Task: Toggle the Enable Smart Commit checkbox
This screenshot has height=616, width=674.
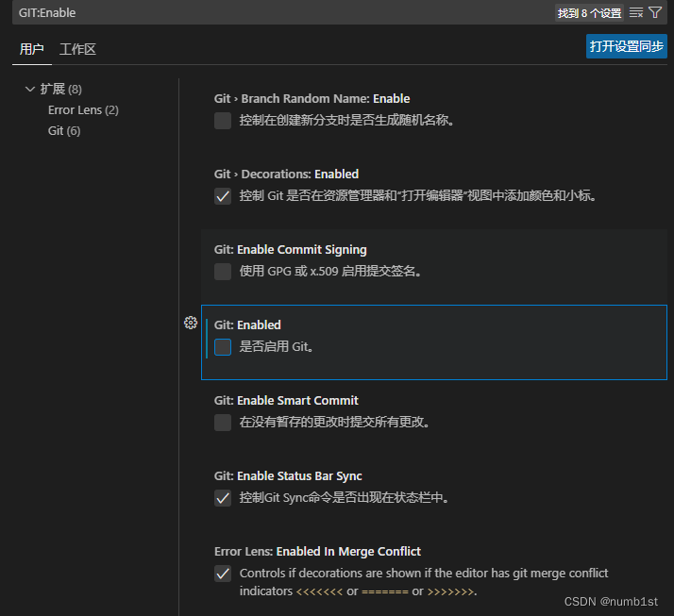Action: tap(223, 423)
